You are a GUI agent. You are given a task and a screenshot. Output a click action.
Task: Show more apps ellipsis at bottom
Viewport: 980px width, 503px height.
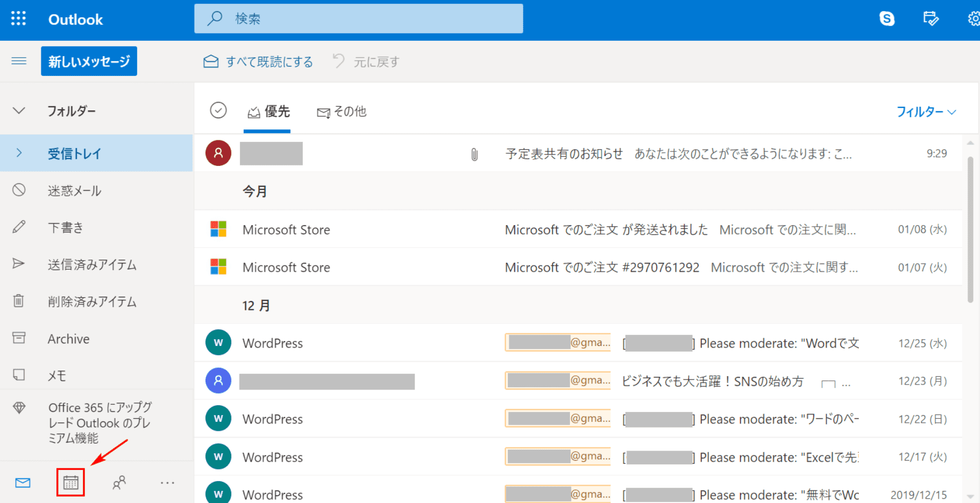pyautogui.click(x=167, y=483)
